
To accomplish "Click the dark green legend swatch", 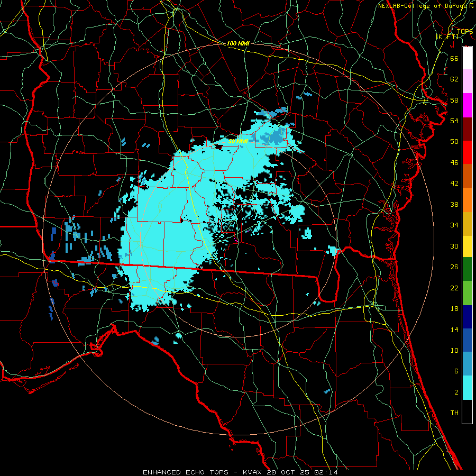I will (467, 269).
